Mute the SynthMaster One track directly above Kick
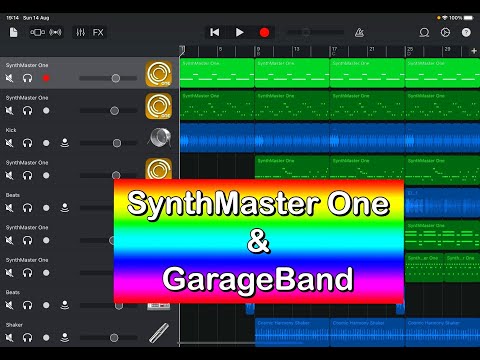Viewport: 480px width, 360px height. pyautogui.click(x=9, y=111)
